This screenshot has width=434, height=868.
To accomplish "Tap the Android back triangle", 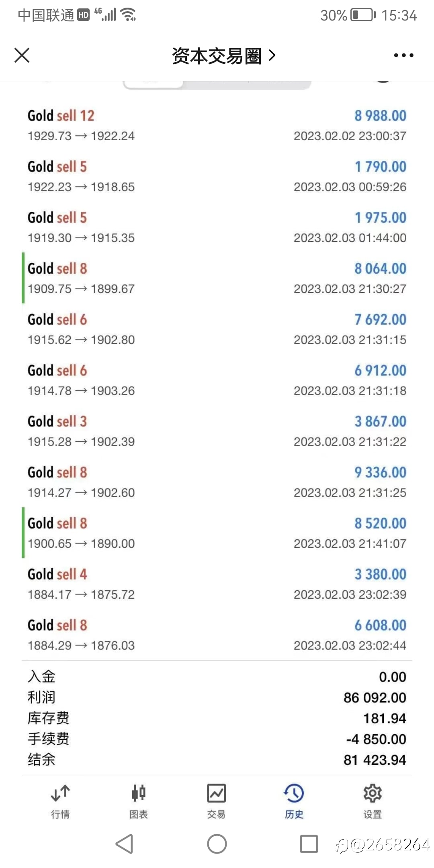I will (x=125, y=844).
